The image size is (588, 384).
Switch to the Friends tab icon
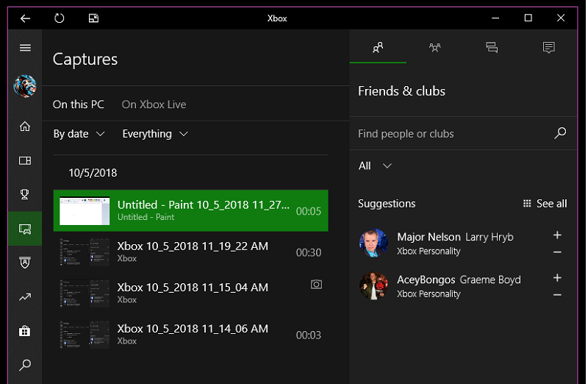[x=378, y=47]
